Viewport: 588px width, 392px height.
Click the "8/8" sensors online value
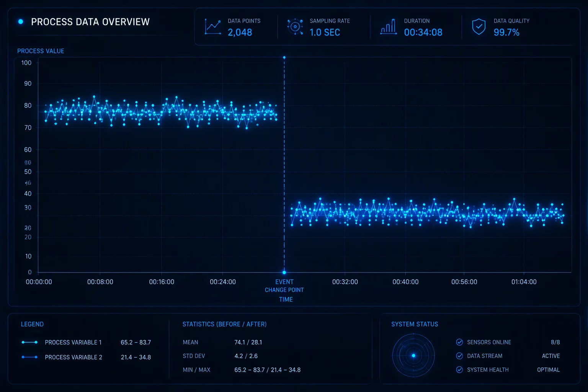(555, 342)
